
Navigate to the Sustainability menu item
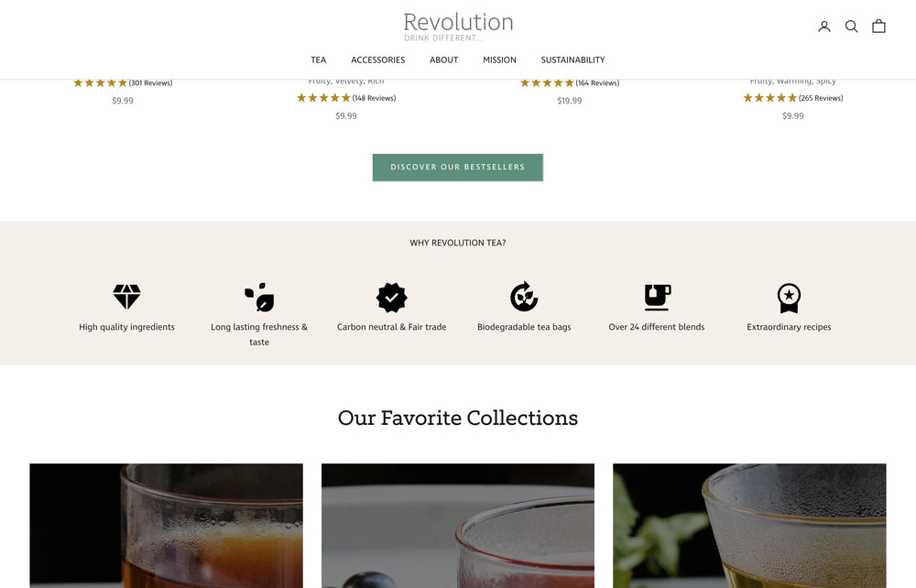(x=572, y=60)
